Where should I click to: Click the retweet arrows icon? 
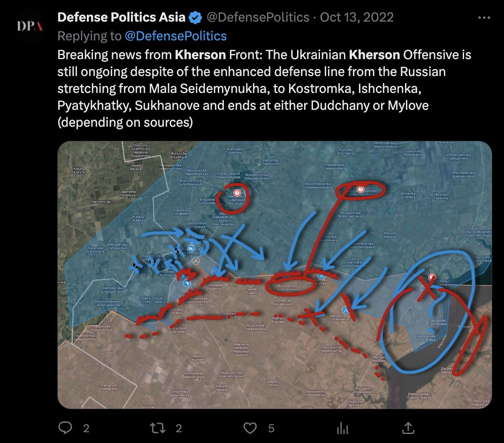click(x=158, y=428)
